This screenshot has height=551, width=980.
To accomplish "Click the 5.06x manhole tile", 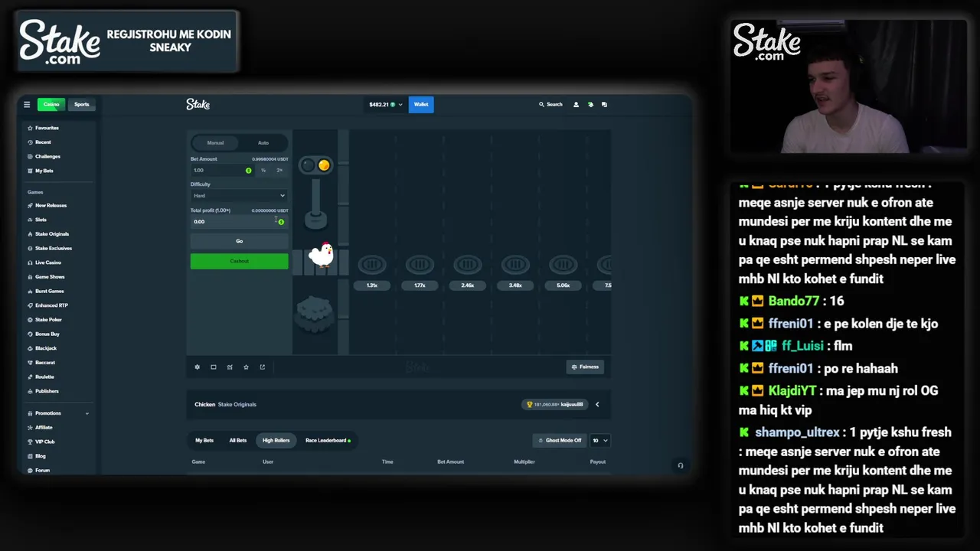I will click(x=563, y=265).
